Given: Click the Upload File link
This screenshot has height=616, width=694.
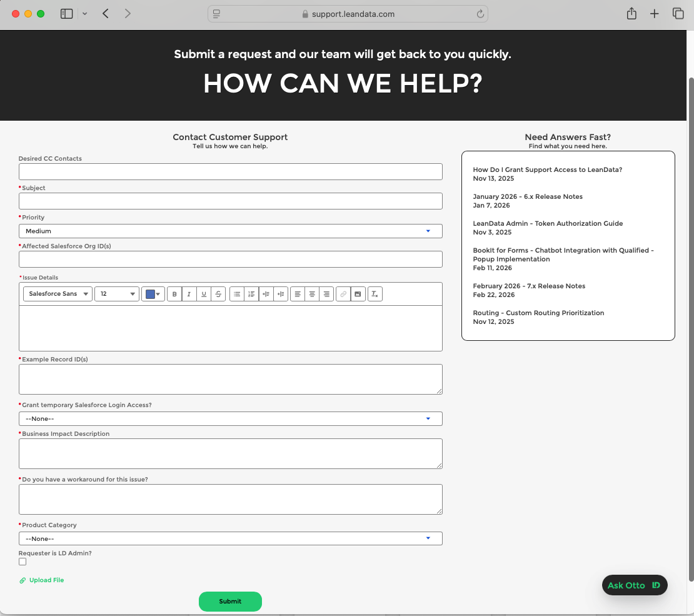Looking at the screenshot, I should coord(46,580).
